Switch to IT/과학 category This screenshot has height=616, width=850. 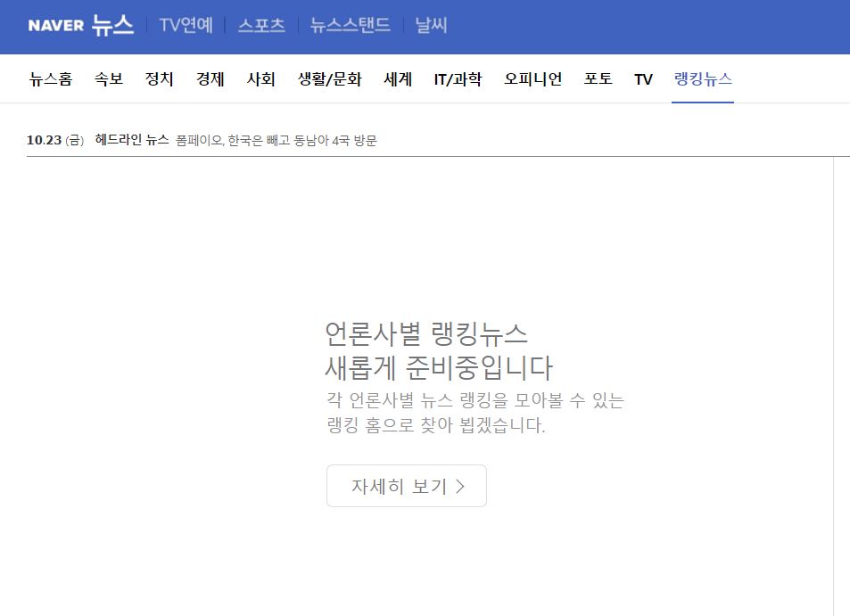[x=458, y=79]
